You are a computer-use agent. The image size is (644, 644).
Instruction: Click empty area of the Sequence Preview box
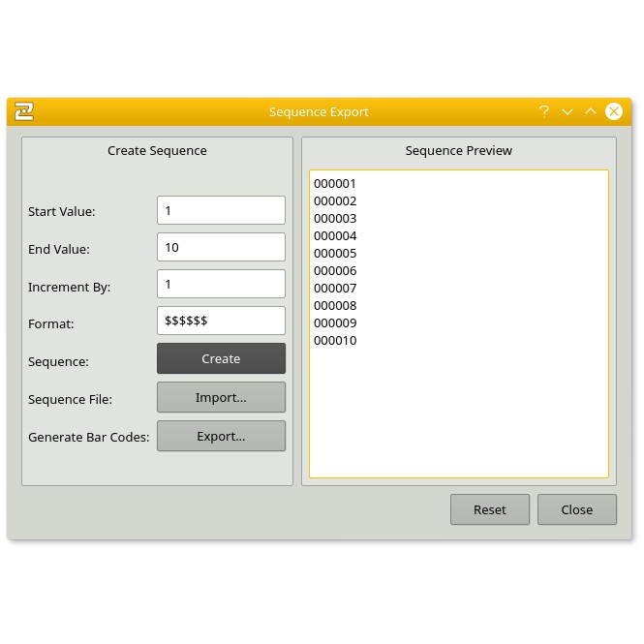[x=458, y=416]
